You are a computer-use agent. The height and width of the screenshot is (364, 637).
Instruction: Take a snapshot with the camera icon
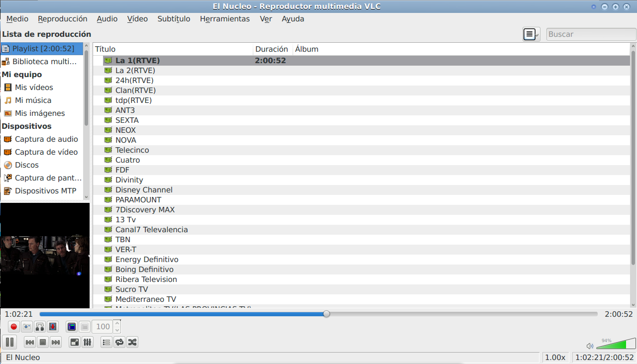point(27,327)
